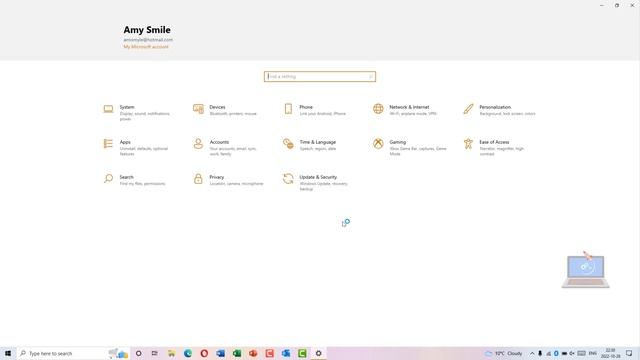Image resolution: width=640 pixels, height=360 pixels.
Task: Click the Windows Start button
Action: coord(8,353)
